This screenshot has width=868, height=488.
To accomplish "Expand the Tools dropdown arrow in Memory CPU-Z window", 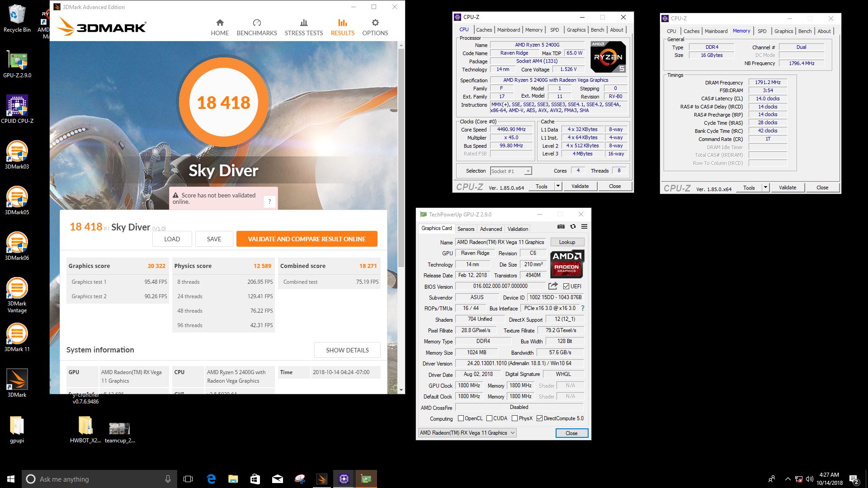I will 765,188.
